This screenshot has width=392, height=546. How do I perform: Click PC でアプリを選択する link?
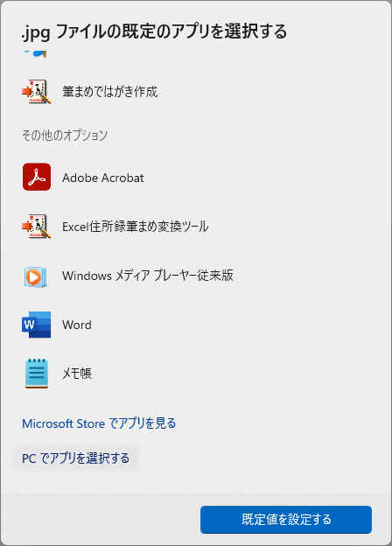point(75,458)
